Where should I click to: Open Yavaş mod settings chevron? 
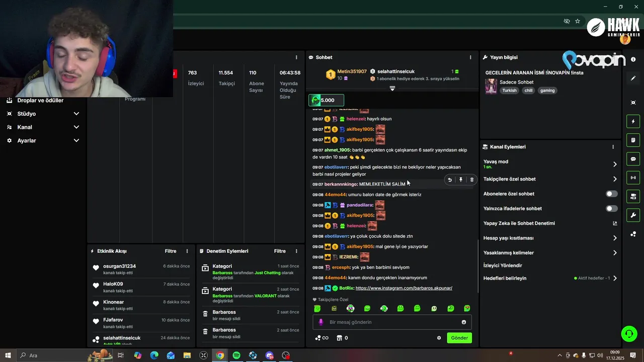[x=615, y=164]
